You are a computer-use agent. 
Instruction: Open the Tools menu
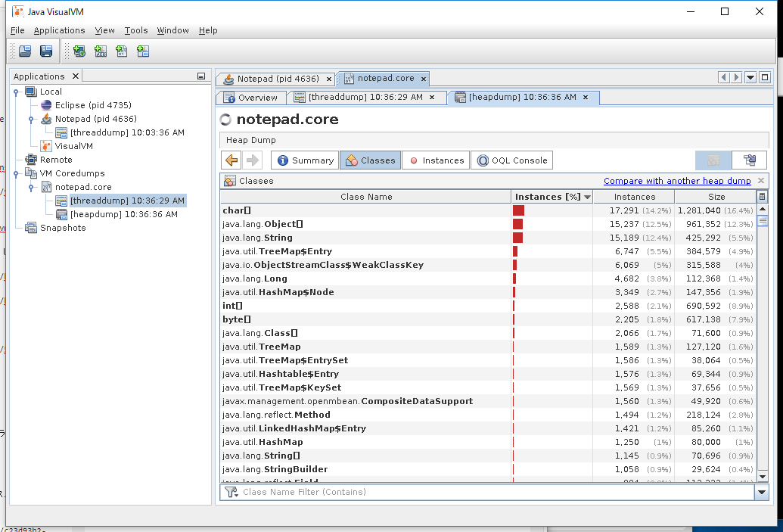coord(136,30)
